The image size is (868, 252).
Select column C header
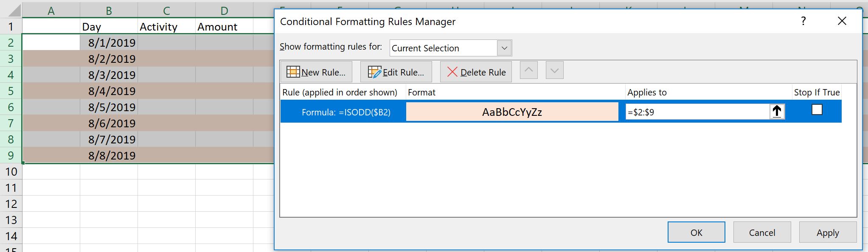[166, 10]
